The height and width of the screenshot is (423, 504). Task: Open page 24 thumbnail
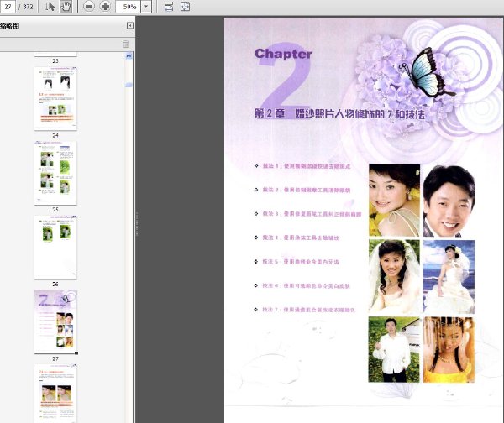[x=55, y=98]
